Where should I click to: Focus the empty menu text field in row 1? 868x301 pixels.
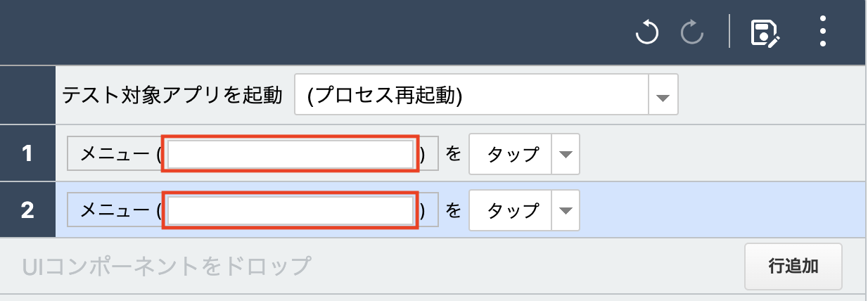coord(291,153)
